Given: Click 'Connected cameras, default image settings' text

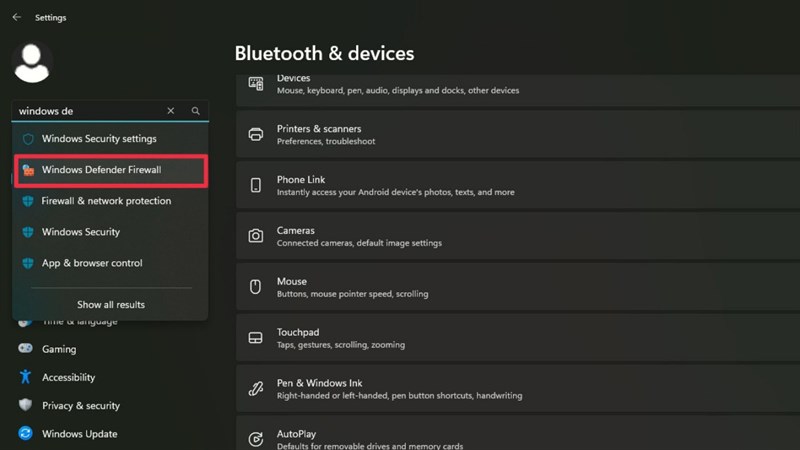Looking at the screenshot, I should [359, 243].
